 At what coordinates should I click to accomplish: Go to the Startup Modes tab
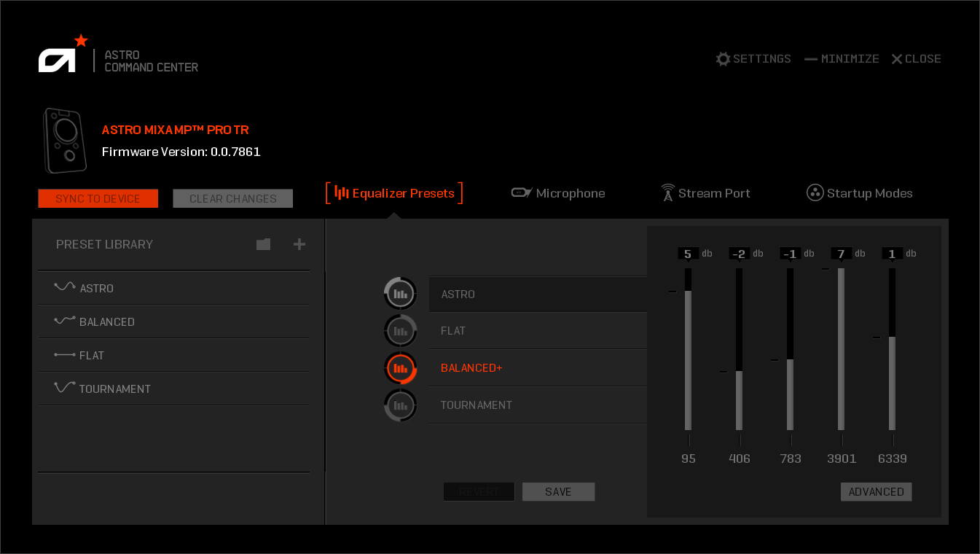point(860,193)
